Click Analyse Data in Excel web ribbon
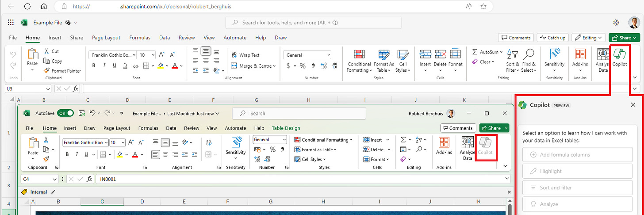This screenshot has width=644, height=215. [x=603, y=61]
